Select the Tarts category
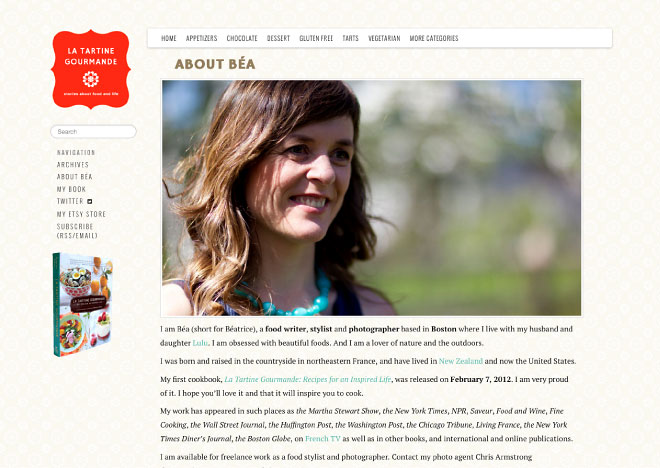Image resolution: width=660 pixels, height=468 pixels. (350, 38)
